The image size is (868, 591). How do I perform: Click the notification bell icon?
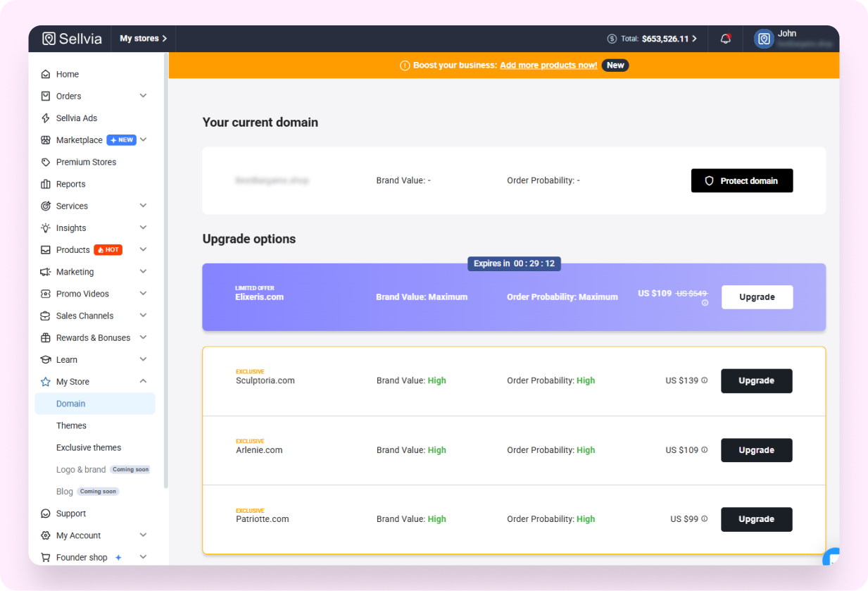[725, 39]
